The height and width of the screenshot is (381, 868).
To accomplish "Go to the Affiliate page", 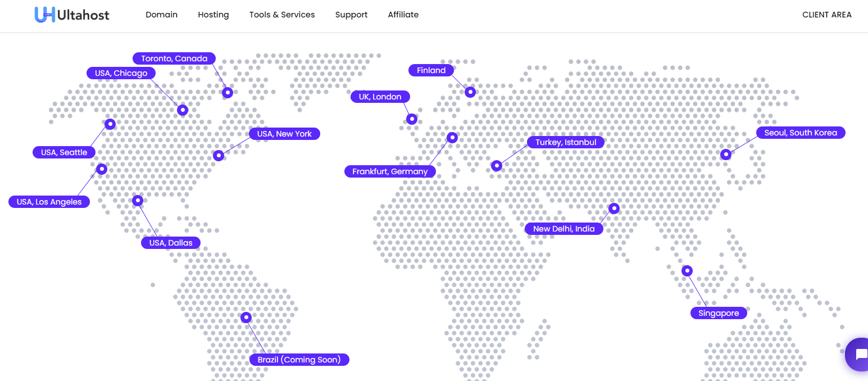I will tap(403, 15).
